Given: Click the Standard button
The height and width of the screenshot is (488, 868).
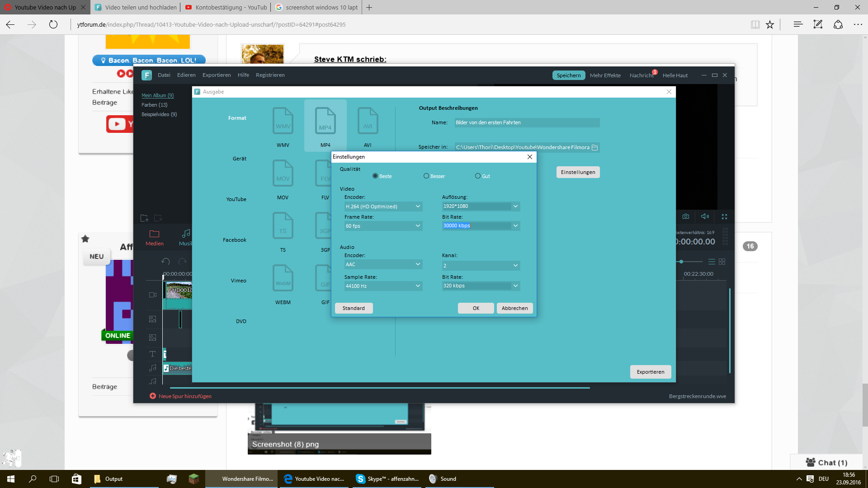Looking at the screenshot, I should (354, 308).
